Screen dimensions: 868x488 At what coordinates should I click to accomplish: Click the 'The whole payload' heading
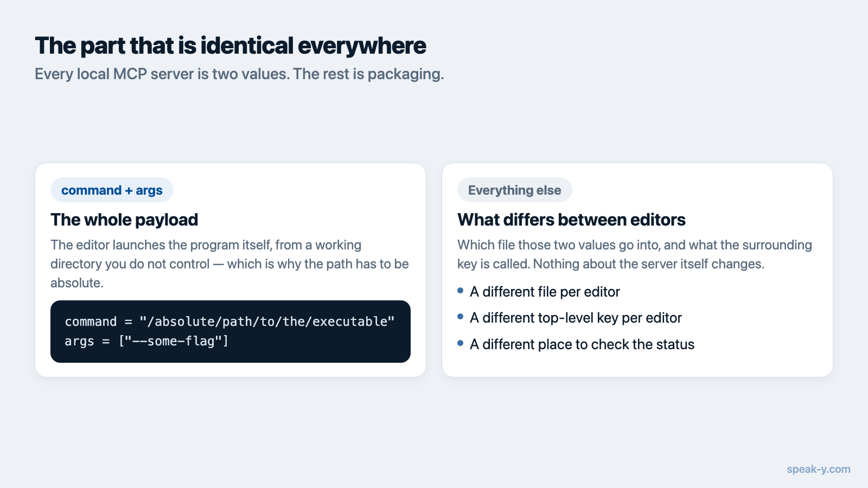[124, 220]
